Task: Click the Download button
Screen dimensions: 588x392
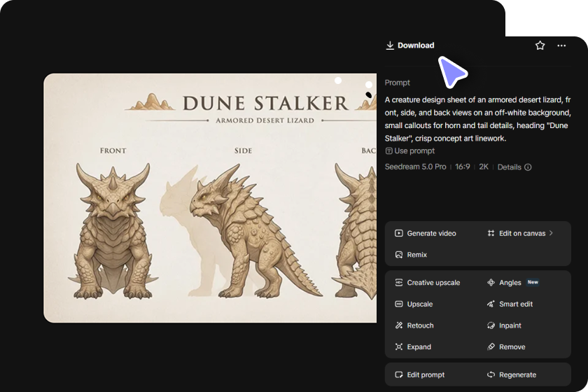Action: point(410,45)
